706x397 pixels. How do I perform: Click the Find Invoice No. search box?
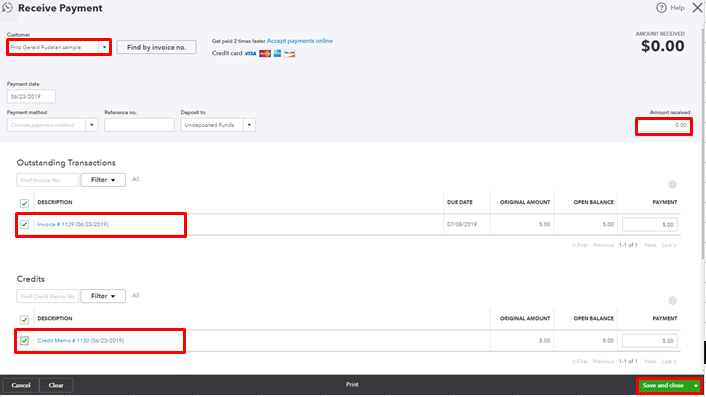point(47,180)
